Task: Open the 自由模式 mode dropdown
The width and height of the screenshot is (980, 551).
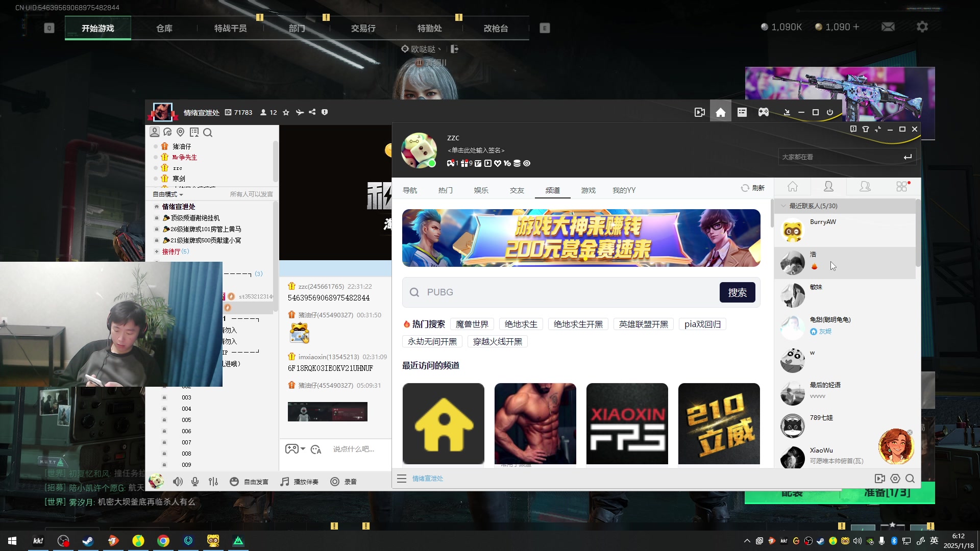Action: pos(168,194)
